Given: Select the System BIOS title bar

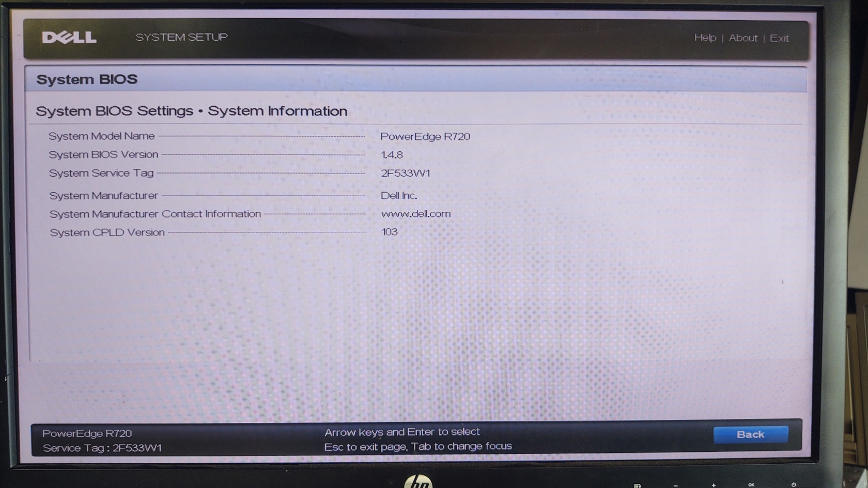Looking at the screenshot, I should pos(87,80).
